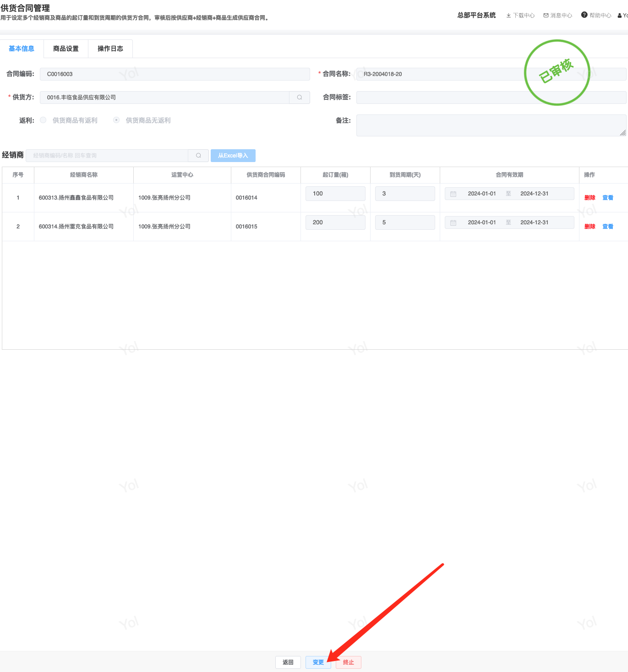
Task: Select the 供货商品有返利 radio button
Action: [43, 120]
